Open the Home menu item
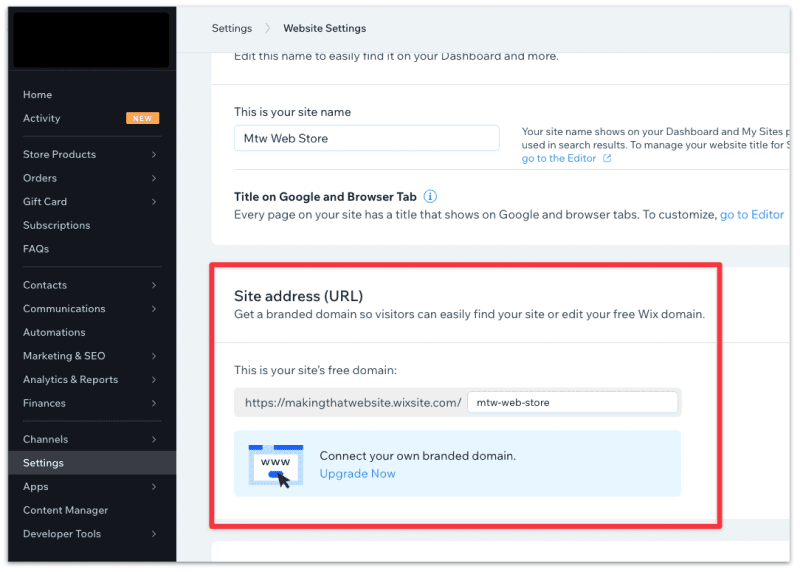This screenshot has width=800, height=572. pyautogui.click(x=37, y=94)
